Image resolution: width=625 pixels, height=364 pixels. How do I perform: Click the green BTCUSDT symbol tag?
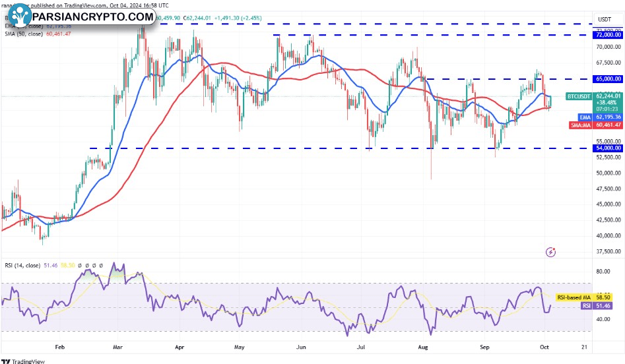(579, 96)
